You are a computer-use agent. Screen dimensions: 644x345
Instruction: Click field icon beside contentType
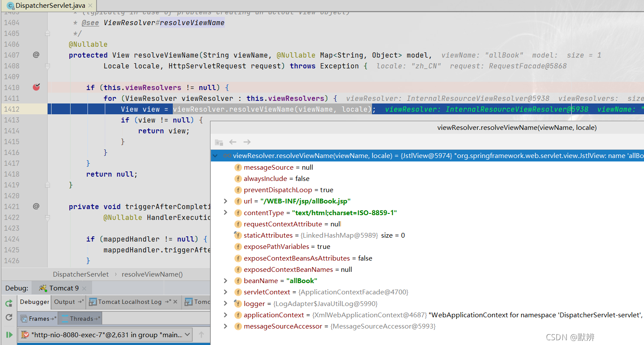point(238,213)
